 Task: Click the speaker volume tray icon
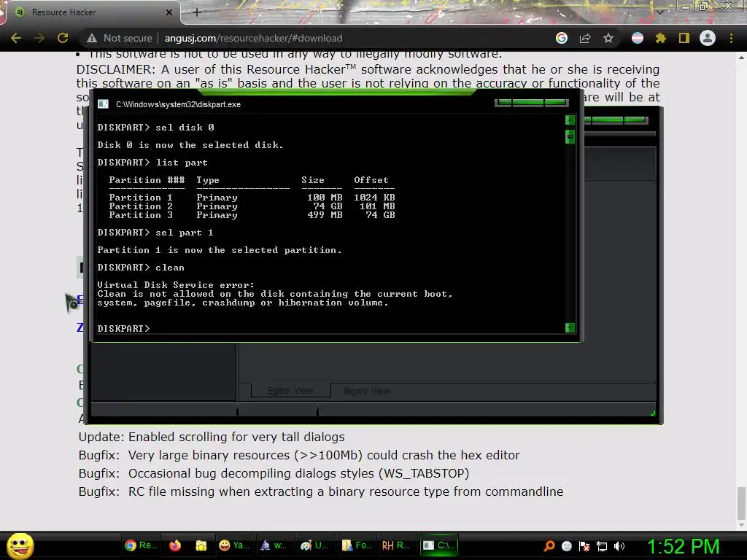coord(619,546)
